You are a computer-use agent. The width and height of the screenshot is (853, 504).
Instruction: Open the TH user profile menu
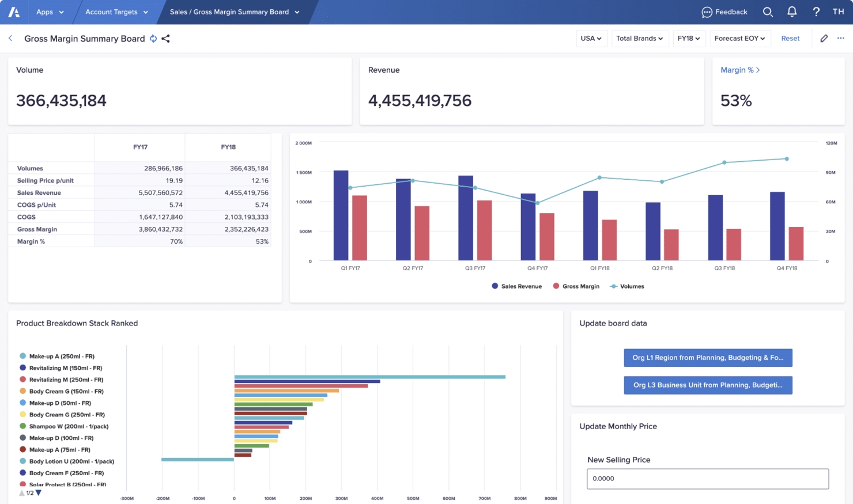point(838,12)
